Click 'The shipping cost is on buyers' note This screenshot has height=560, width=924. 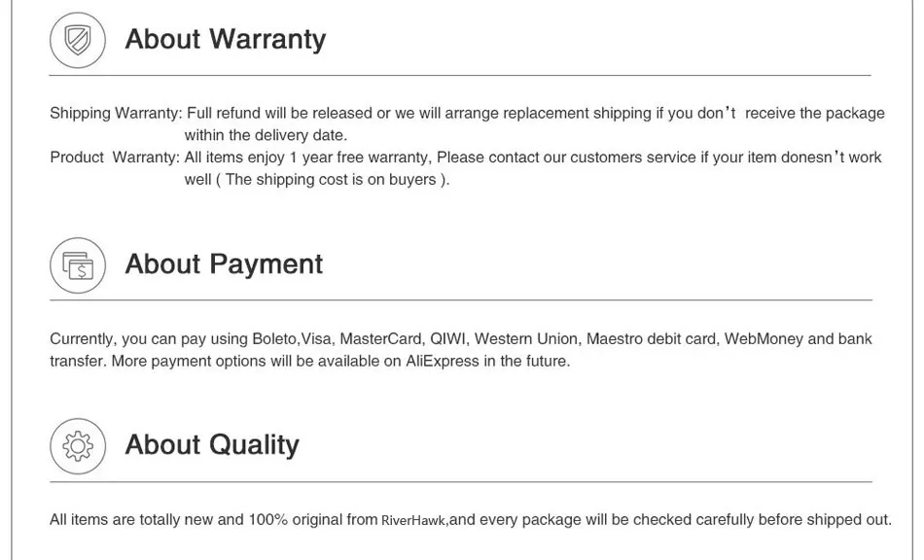tap(331, 180)
